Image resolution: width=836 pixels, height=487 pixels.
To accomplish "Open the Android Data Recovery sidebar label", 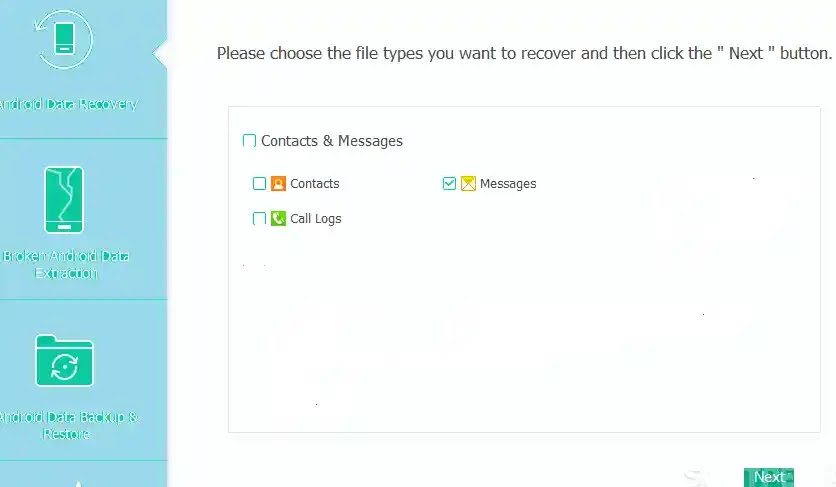I will coord(67,104).
